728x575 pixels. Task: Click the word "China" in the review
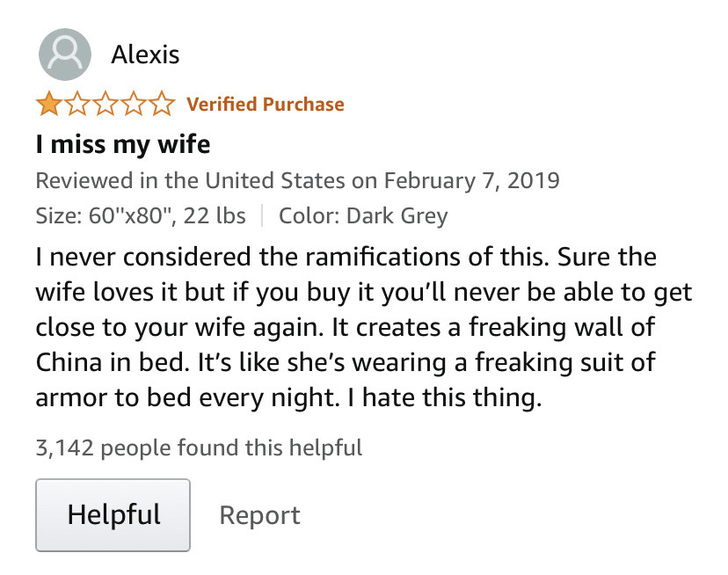click(x=73, y=362)
